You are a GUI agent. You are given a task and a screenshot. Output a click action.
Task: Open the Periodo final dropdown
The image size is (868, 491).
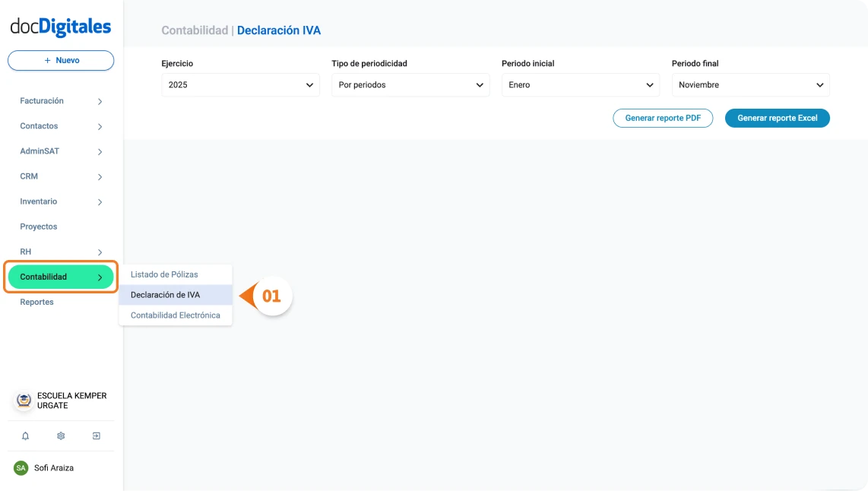[x=750, y=84]
